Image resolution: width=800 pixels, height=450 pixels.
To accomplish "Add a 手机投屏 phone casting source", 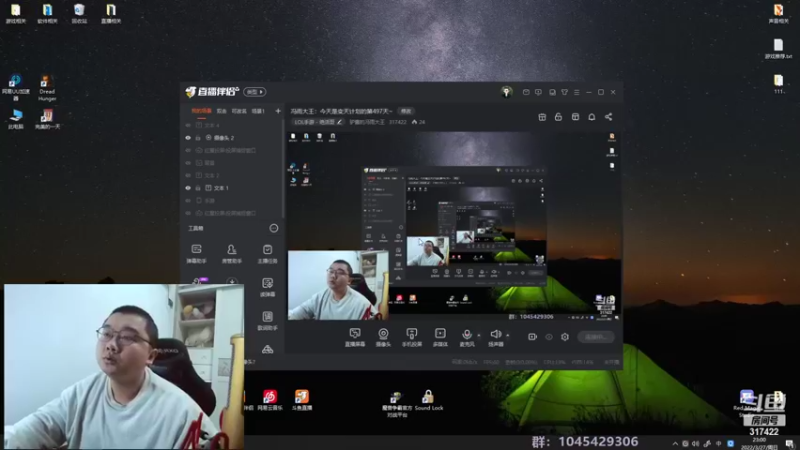I will click(412, 337).
